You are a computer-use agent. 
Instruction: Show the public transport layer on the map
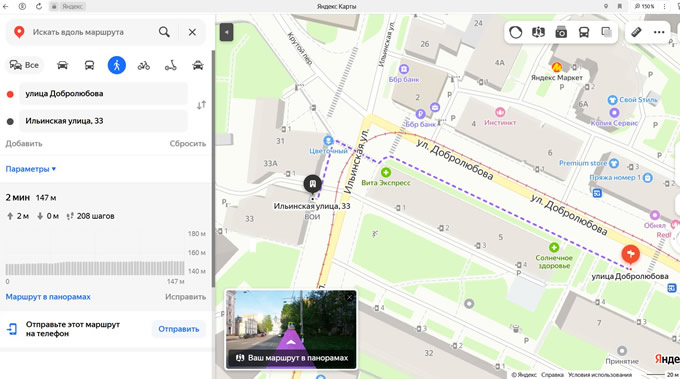coord(584,32)
